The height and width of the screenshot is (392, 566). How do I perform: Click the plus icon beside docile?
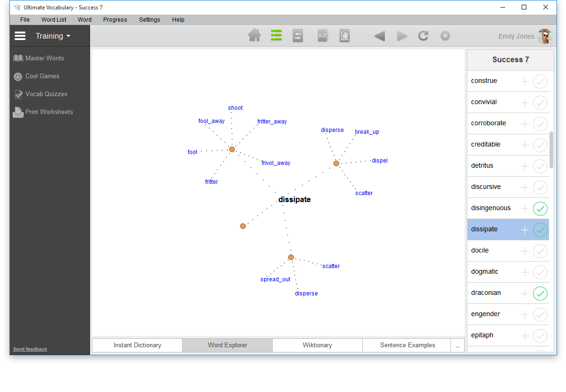(524, 251)
